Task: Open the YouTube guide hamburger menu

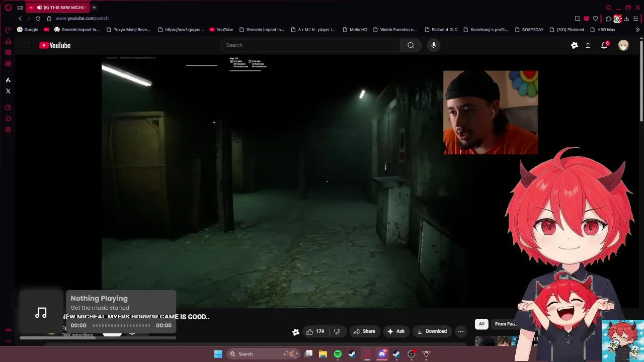Action: tap(27, 45)
